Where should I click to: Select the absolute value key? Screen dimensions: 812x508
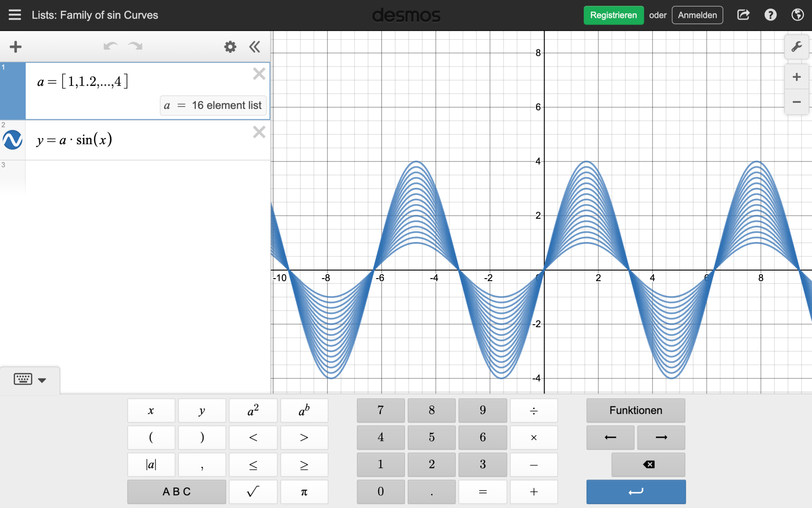tap(151, 465)
